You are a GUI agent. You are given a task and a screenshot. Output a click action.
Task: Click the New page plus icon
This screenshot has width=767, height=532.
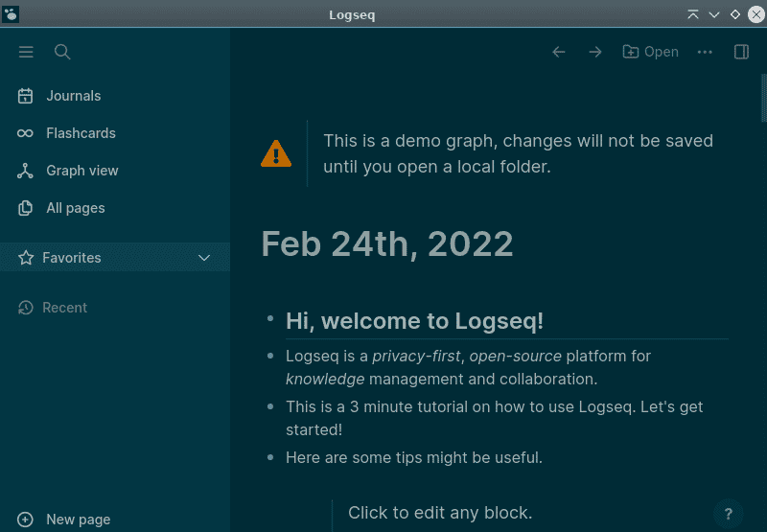[x=25, y=520]
